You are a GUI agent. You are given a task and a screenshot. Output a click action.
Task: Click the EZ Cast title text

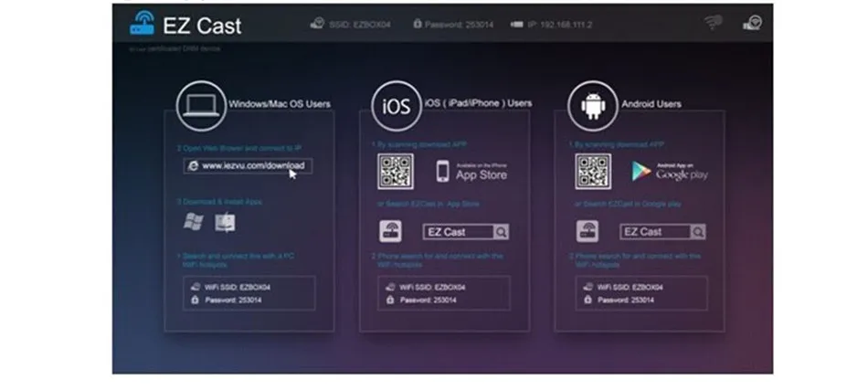click(202, 26)
